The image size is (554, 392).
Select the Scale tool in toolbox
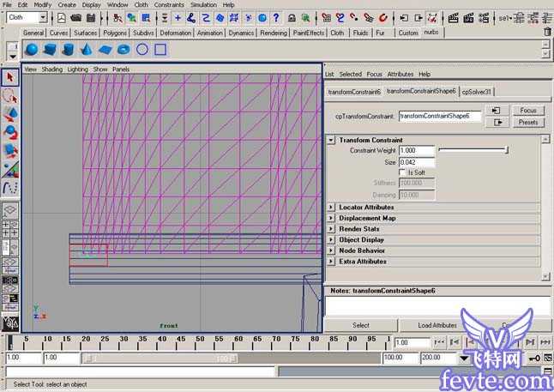pos(11,150)
